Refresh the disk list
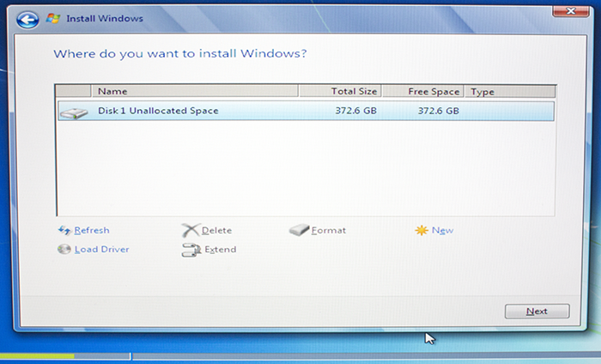This screenshot has height=364, width=601. coord(92,230)
